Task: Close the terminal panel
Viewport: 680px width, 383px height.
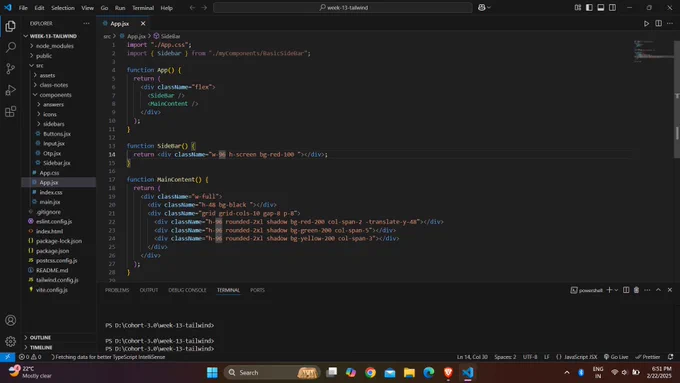Action: 670,290
